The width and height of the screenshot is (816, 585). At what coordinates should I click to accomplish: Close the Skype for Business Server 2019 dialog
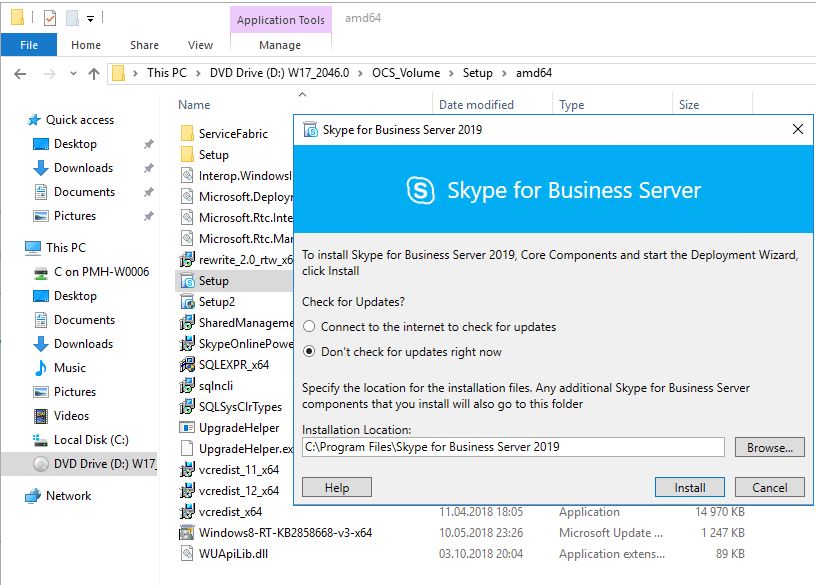(x=797, y=129)
